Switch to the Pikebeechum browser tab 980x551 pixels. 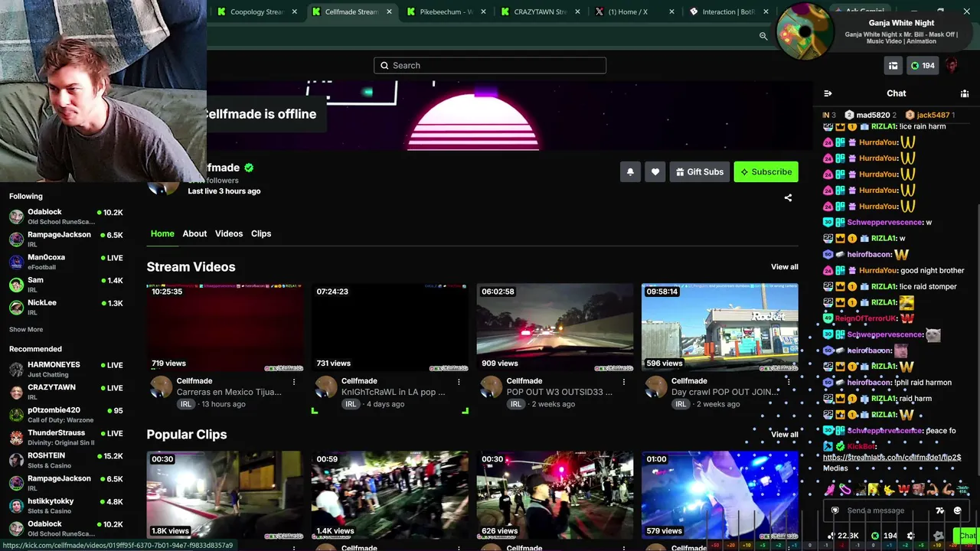(x=446, y=12)
